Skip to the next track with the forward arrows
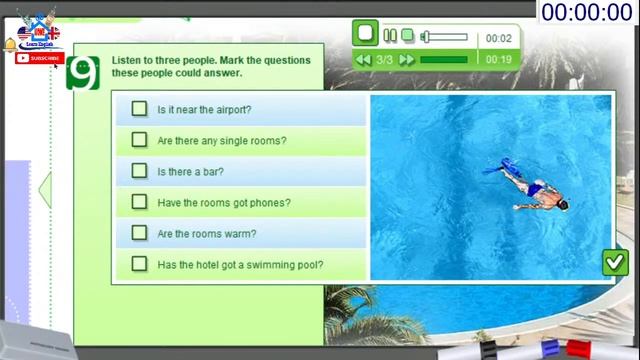Viewport: 640px width, 360px height. [x=406, y=60]
